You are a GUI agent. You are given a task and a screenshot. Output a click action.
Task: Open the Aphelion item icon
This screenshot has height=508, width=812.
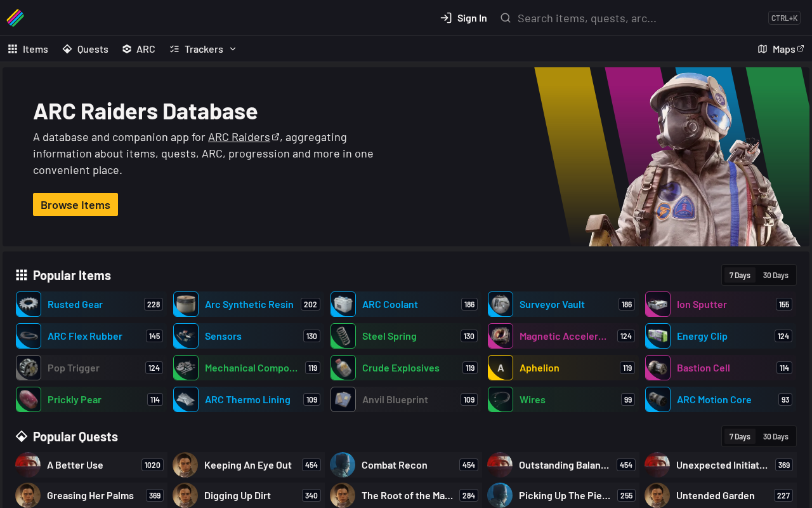(501, 368)
